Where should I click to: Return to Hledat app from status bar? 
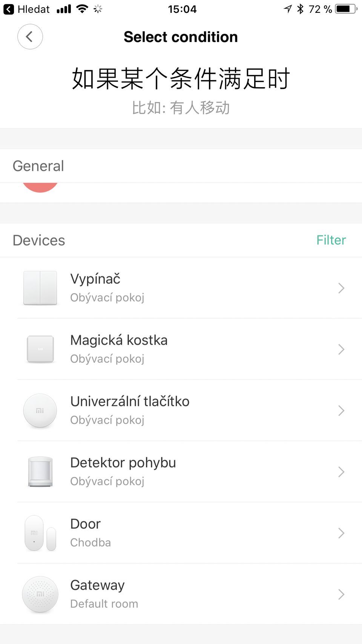[26, 9]
